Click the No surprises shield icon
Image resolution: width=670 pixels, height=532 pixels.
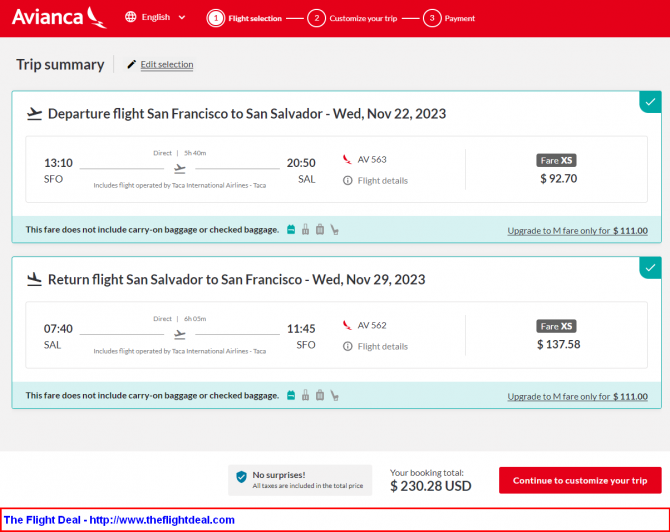(241, 476)
